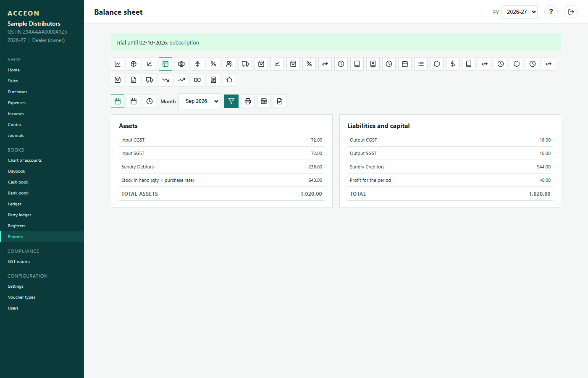The image size is (588, 378).
Task: Select Reports in the sidebar
Action: click(x=42, y=237)
